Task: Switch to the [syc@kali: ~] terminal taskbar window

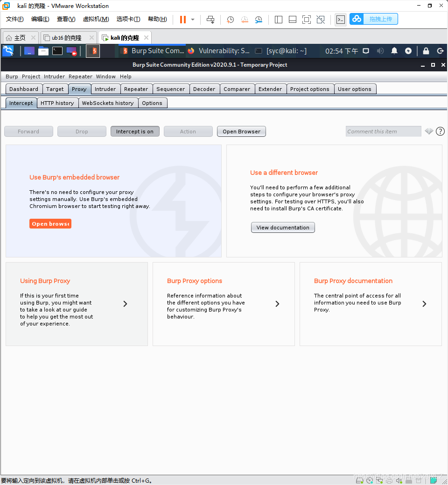Action: (281, 51)
